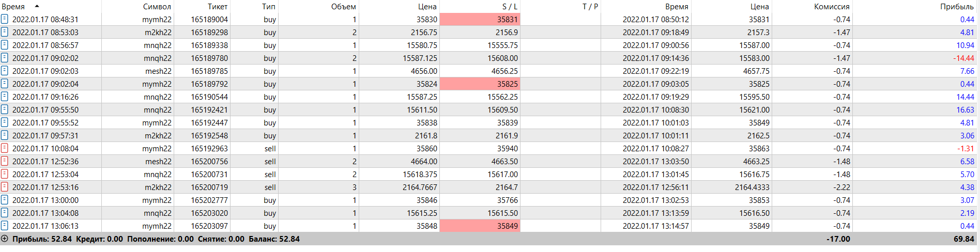Sort the table by the Символ column header
Screen dimensions: 980x252
157,7
